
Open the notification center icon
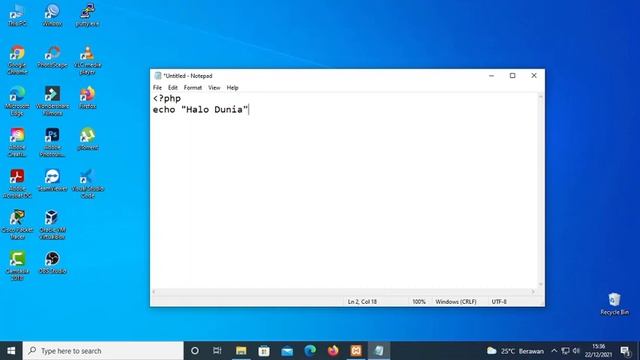click(625, 351)
